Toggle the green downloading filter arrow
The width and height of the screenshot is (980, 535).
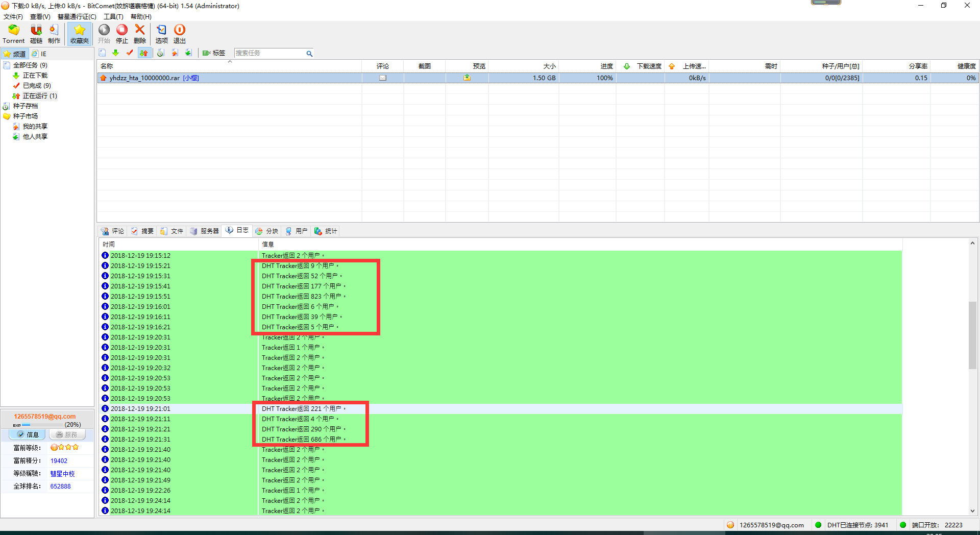coord(116,53)
